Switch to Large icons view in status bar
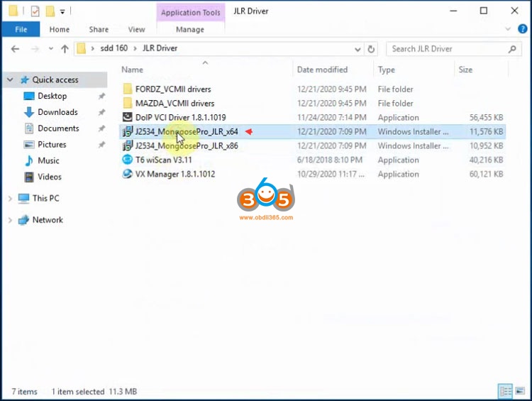532x401 pixels. pyautogui.click(x=520, y=391)
